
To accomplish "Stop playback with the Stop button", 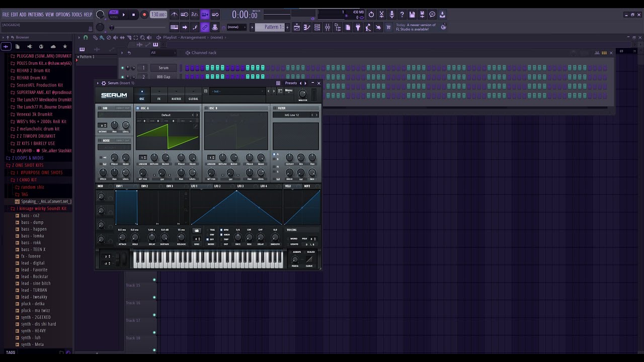I will click(133, 15).
